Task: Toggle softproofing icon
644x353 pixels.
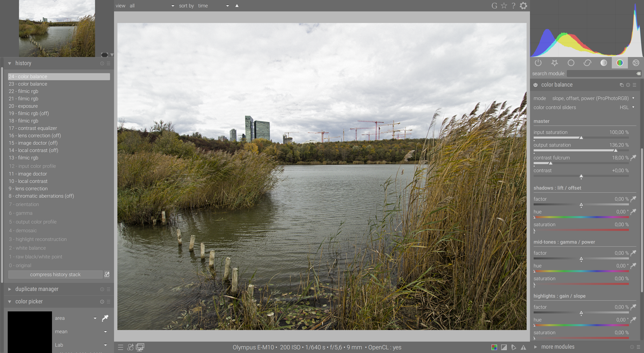Action: [514, 347]
